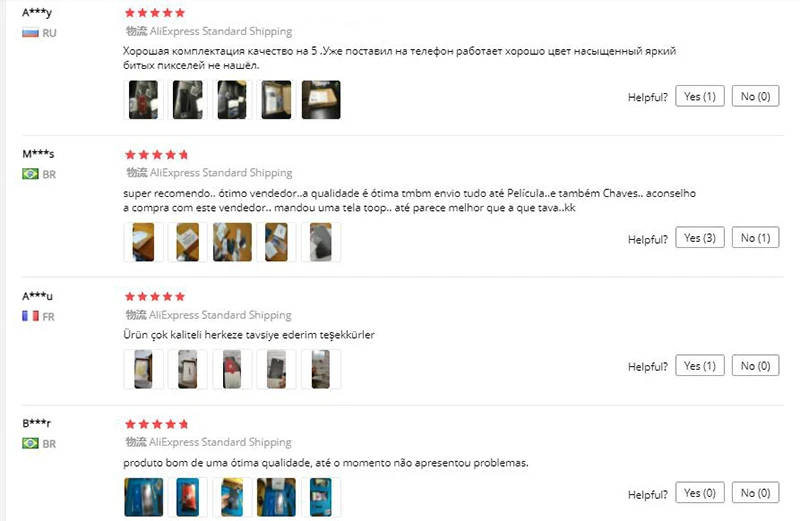Open the first photo in A***y's review
Screen dimensions: 800x521
pos(143,100)
